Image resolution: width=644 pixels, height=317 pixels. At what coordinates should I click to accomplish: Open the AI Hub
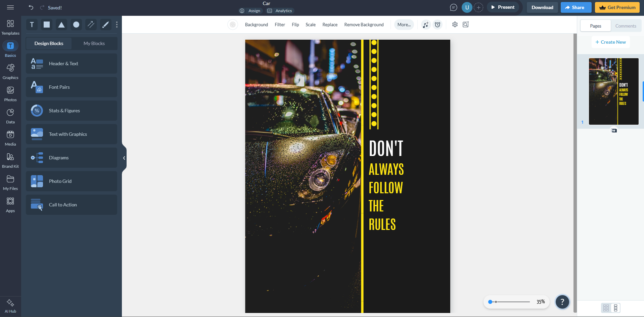pyautogui.click(x=10, y=305)
